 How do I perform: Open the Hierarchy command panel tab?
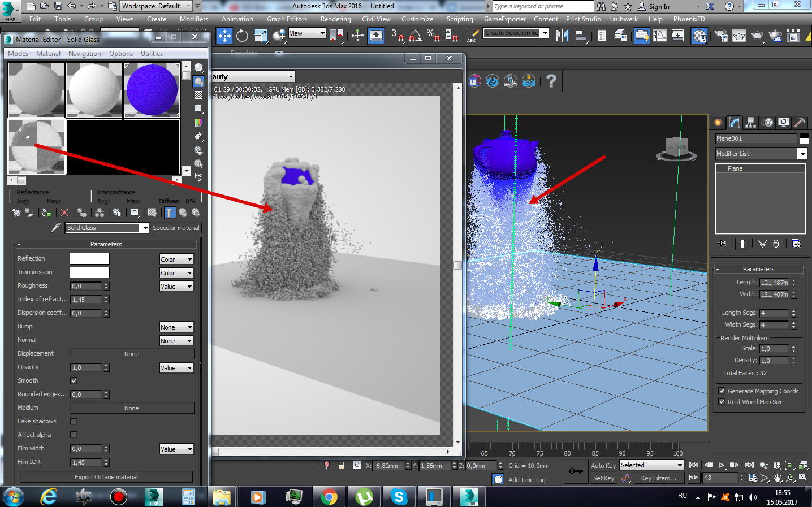[x=750, y=122]
